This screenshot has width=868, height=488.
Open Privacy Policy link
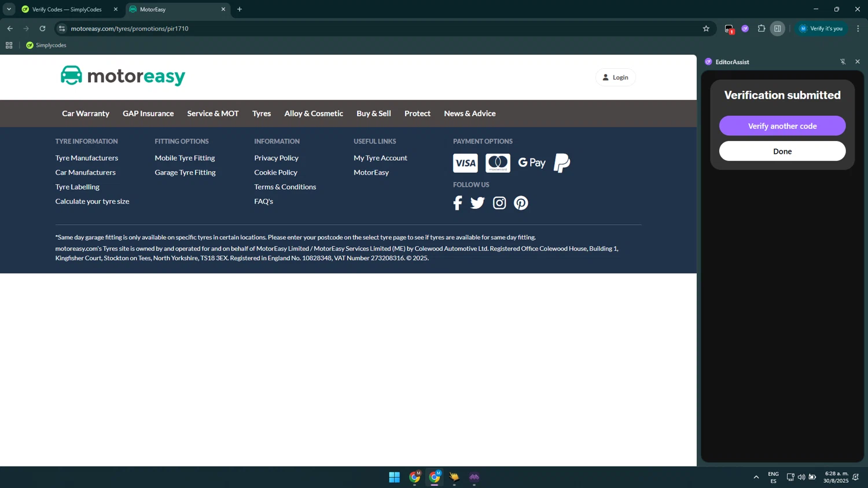click(277, 158)
